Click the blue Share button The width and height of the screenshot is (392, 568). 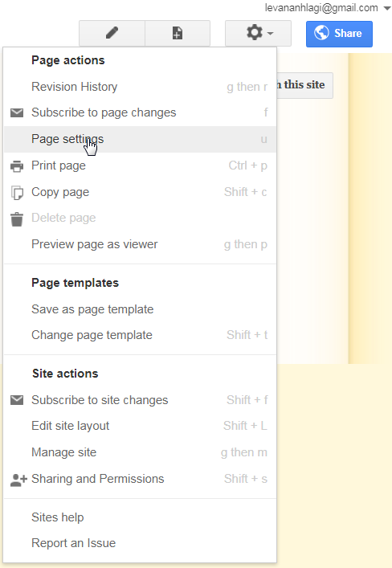[339, 34]
